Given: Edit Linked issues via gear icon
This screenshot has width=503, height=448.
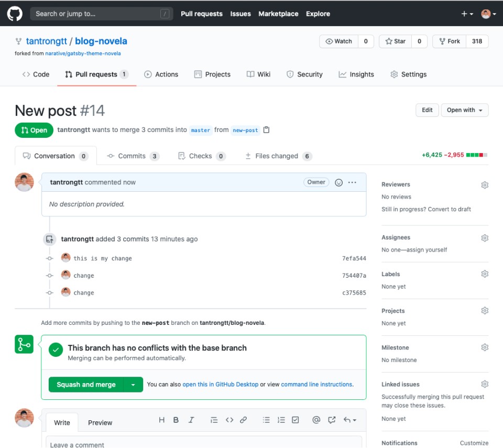Looking at the screenshot, I should point(485,384).
